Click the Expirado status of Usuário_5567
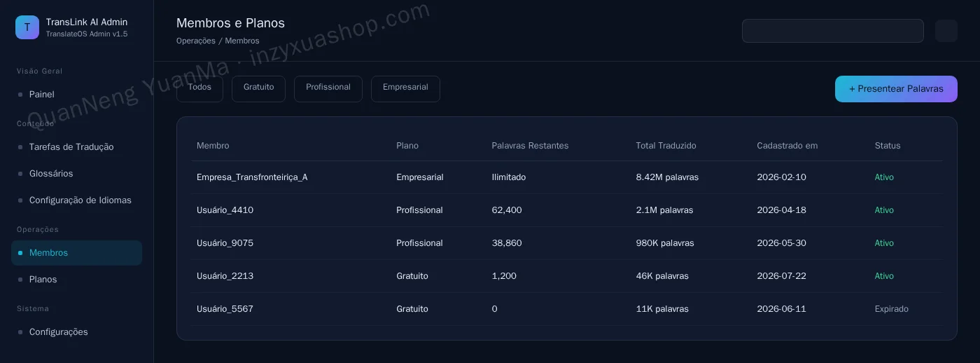 click(x=892, y=309)
